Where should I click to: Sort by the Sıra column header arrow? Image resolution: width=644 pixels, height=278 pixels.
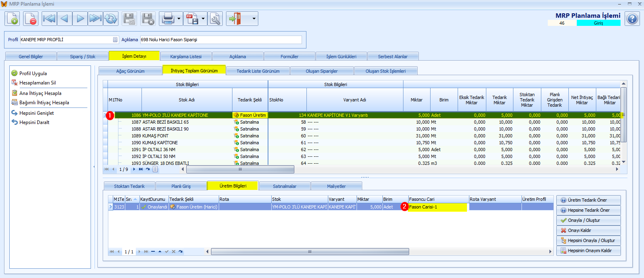click(x=136, y=199)
